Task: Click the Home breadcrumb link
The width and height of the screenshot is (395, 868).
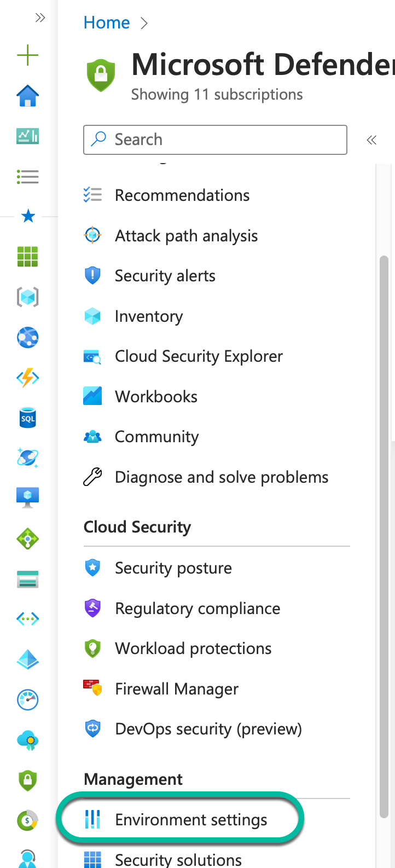Action: [107, 23]
